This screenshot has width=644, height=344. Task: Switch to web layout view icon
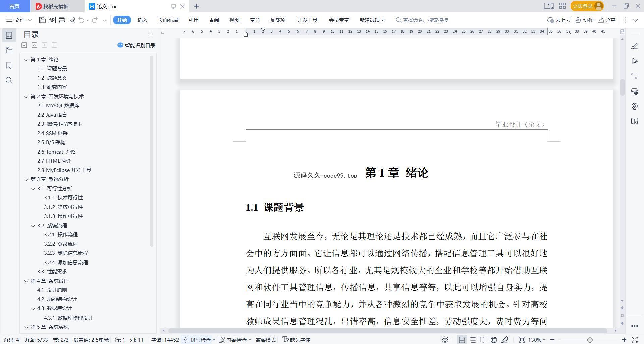pyautogui.click(x=494, y=340)
